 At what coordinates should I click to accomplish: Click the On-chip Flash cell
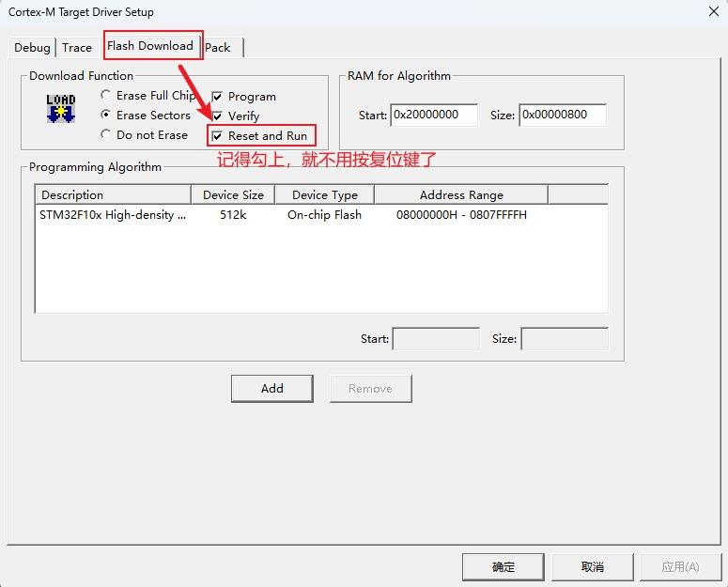coord(324,215)
